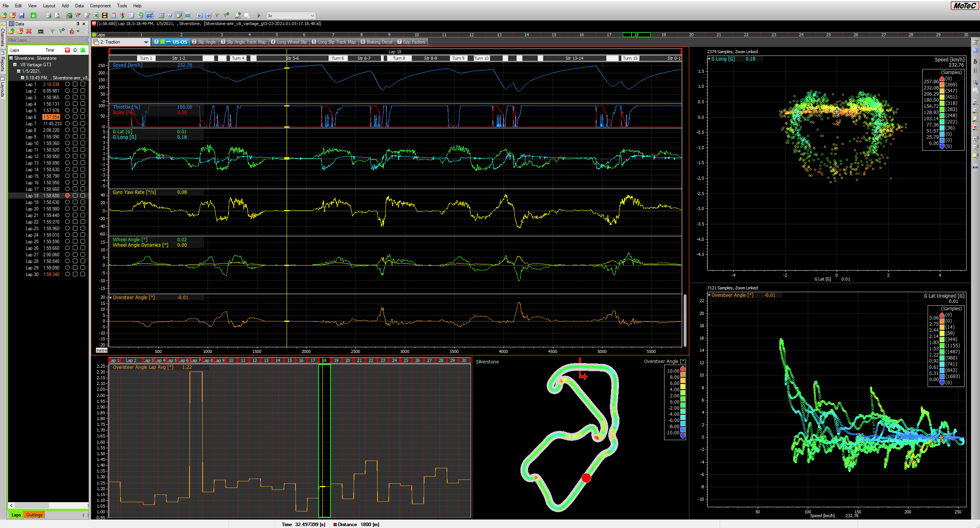
Task: Select the Lap 6 main radio button
Action: coord(67,117)
